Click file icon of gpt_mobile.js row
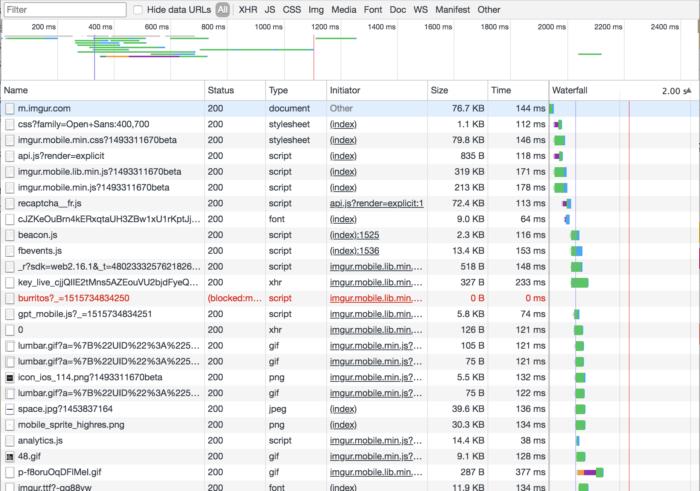The image size is (700, 491). point(10,314)
